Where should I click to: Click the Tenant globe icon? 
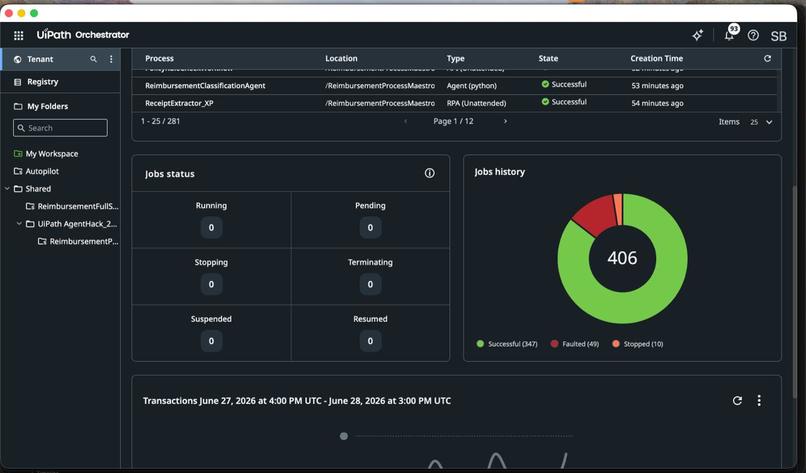tap(17, 59)
